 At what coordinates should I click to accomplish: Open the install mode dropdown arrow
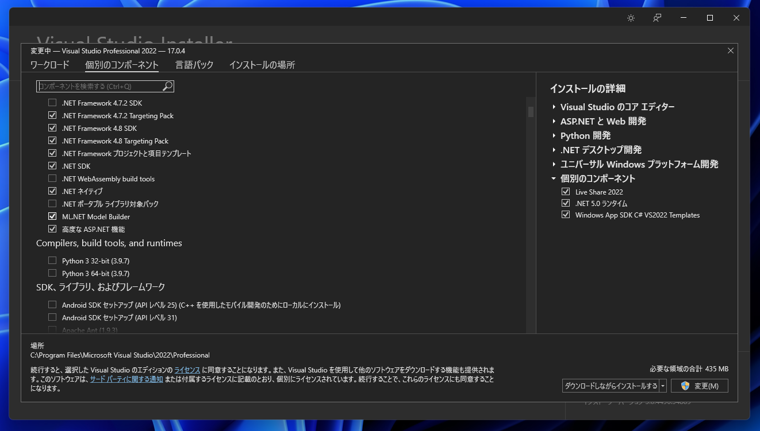(663, 386)
